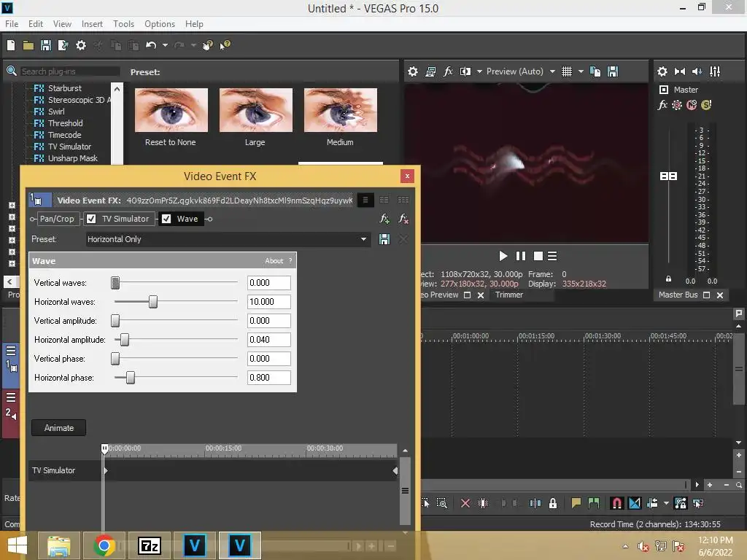Toggle Split Screen View icon
Viewport: 747px width, 560px height.
(465, 71)
